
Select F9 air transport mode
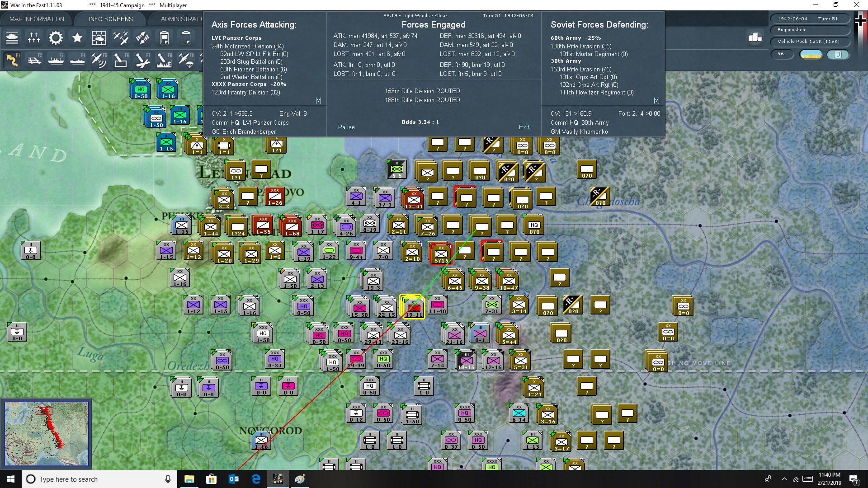tap(186, 60)
